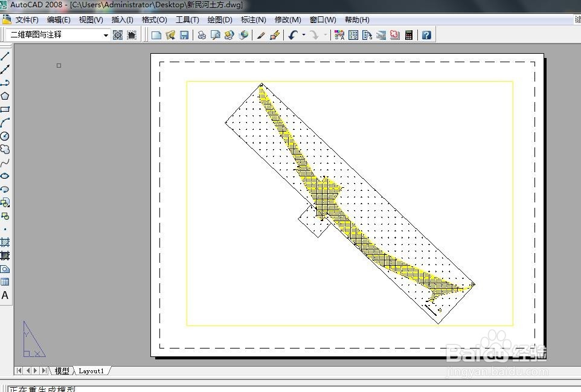Screen dimensions: 581x392
Task: Click the Insert Block tool
Action: [x=5, y=203]
